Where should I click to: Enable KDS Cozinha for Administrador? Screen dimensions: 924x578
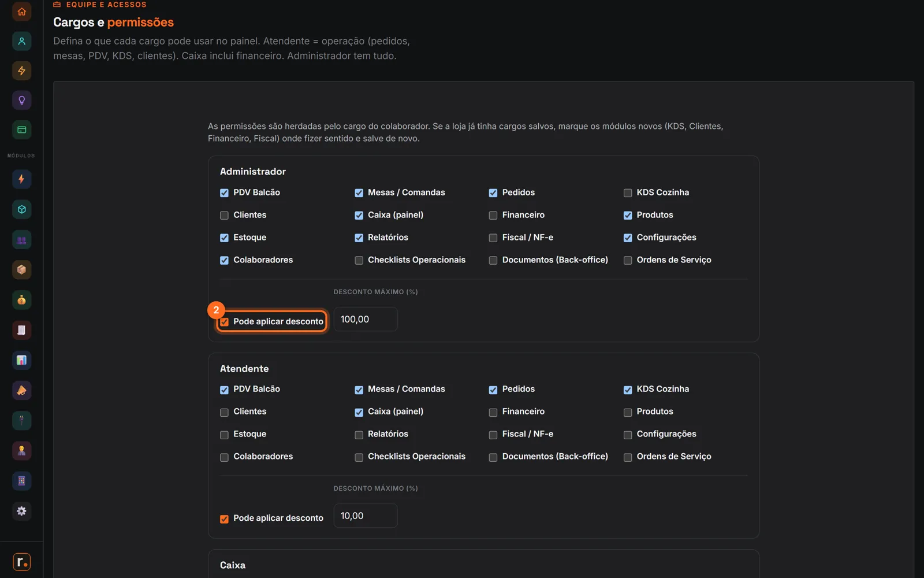(x=628, y=193)
